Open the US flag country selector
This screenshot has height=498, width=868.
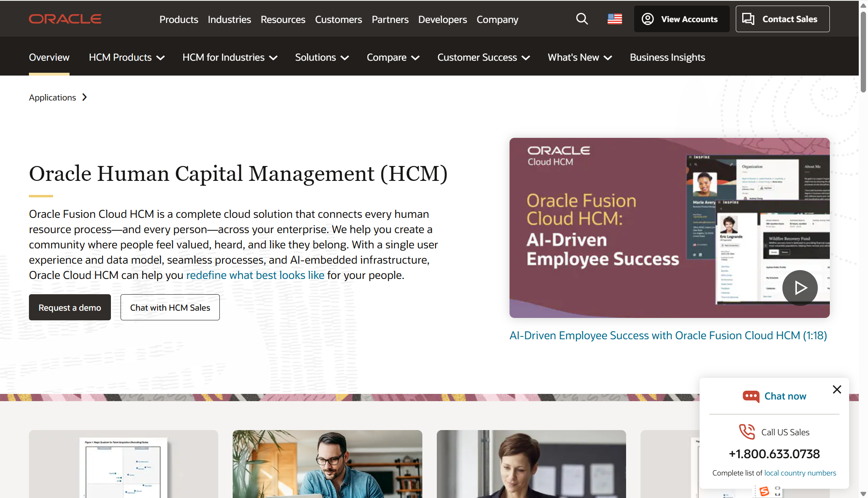coord(614,19)
